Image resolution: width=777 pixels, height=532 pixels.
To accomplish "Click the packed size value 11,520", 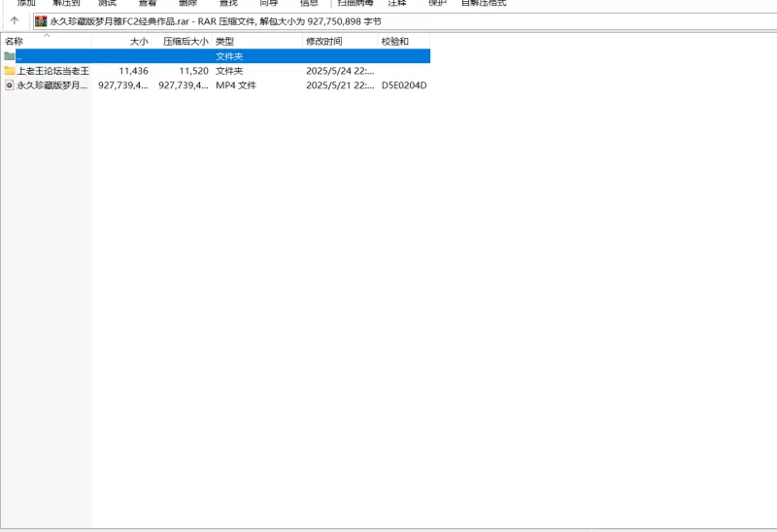I will coord(193,71).
